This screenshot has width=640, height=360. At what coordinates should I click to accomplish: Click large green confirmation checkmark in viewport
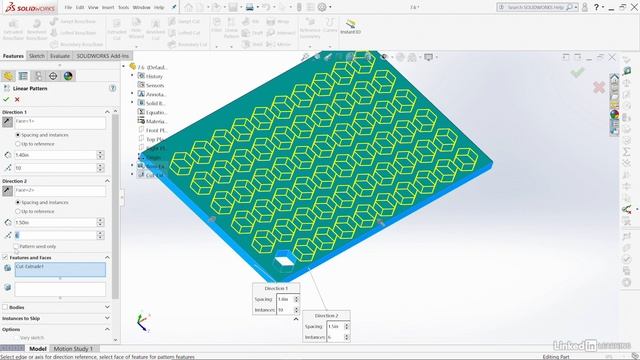[x=578, y=73]
